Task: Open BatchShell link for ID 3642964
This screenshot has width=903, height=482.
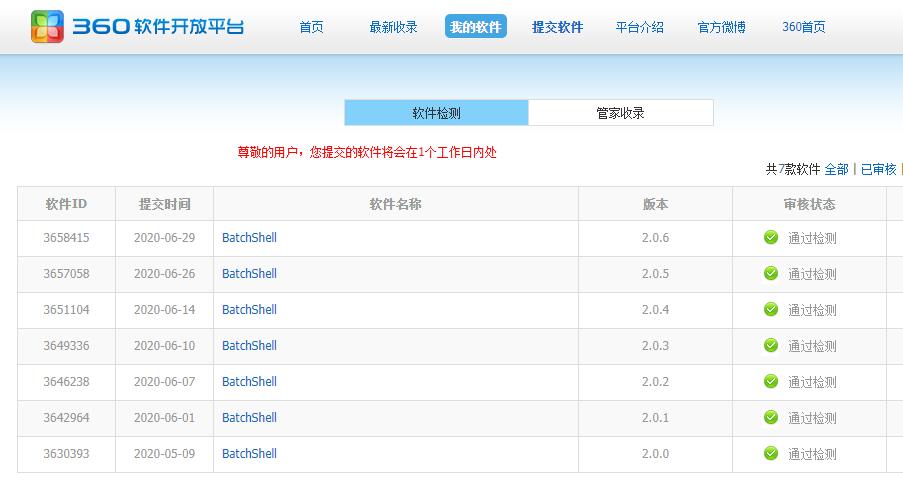Action: pos(249,418)
